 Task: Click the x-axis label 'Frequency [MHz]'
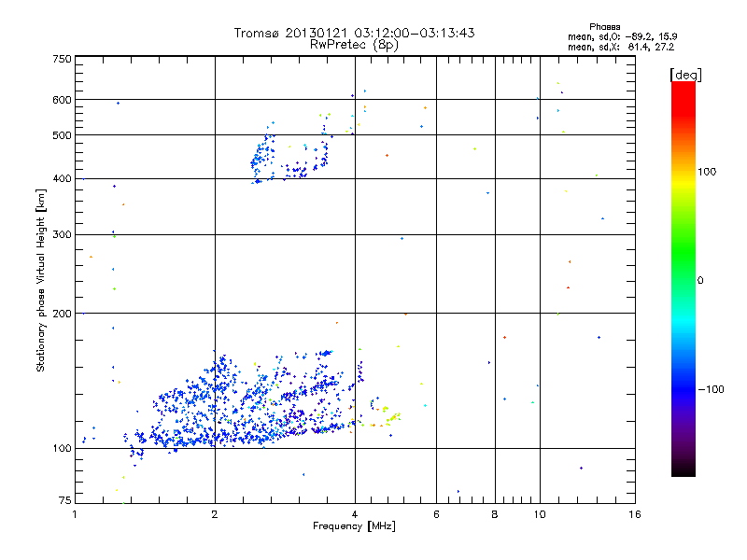tap(354, 526)
